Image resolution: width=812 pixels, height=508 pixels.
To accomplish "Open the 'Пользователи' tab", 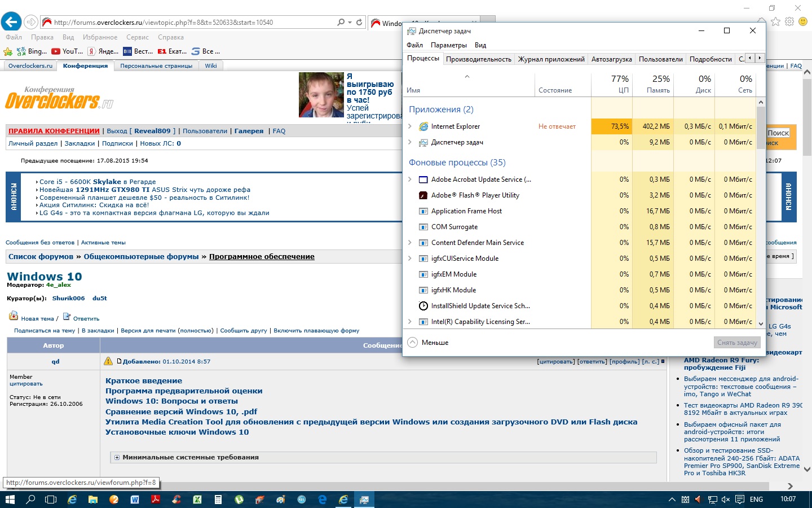I will (661, 59).
